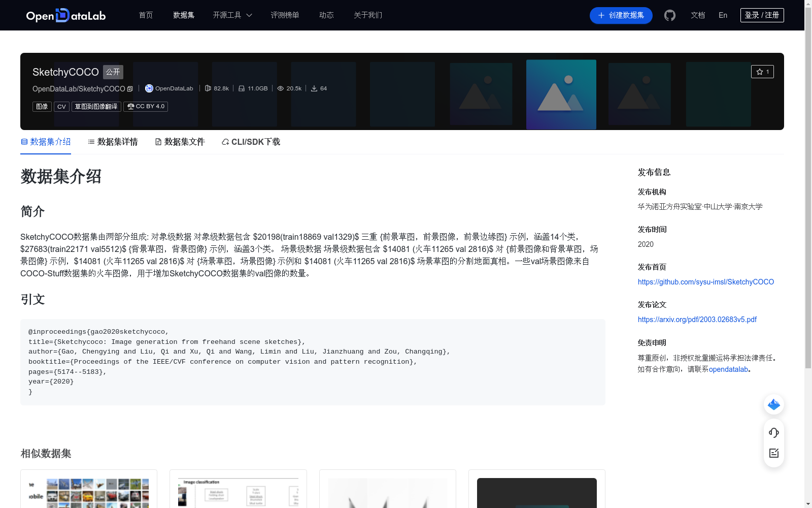Click the CV tag
The width and height of the screenshot is (812, 508).
coord(61,107)
